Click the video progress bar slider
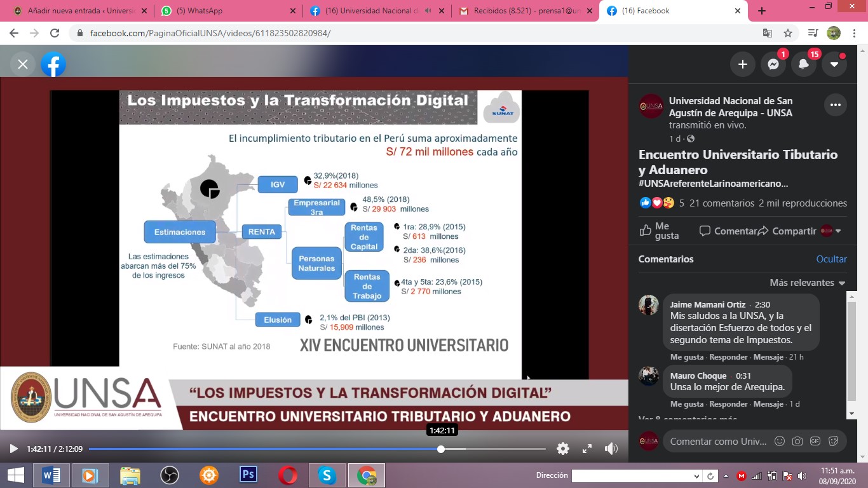Image resolution: width=868 pixels, height=488 pixels. (x=441, y=449)
